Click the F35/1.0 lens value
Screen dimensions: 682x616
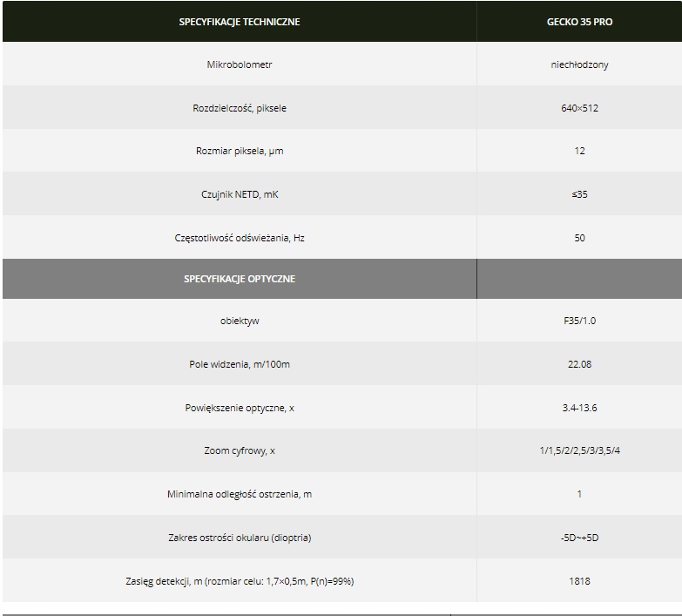pos(579,321)
